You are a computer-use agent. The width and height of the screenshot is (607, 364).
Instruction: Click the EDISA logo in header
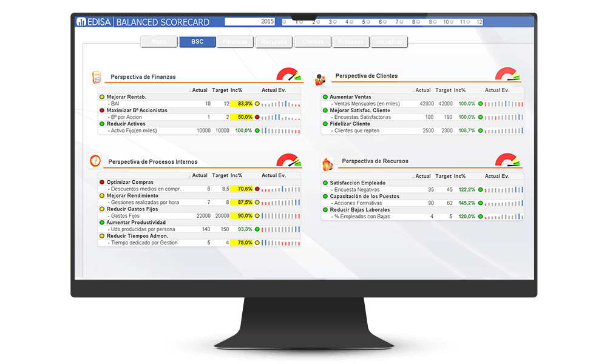92,22
